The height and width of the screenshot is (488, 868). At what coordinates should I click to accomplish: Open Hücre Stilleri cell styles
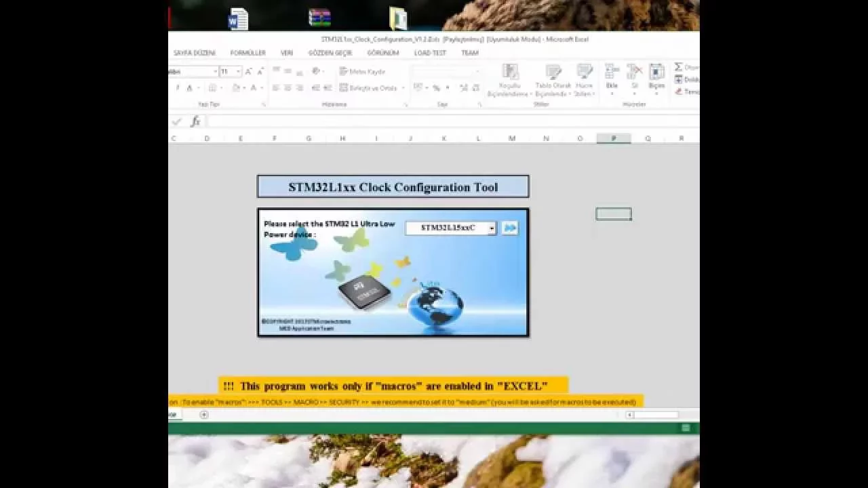[585, 81]
